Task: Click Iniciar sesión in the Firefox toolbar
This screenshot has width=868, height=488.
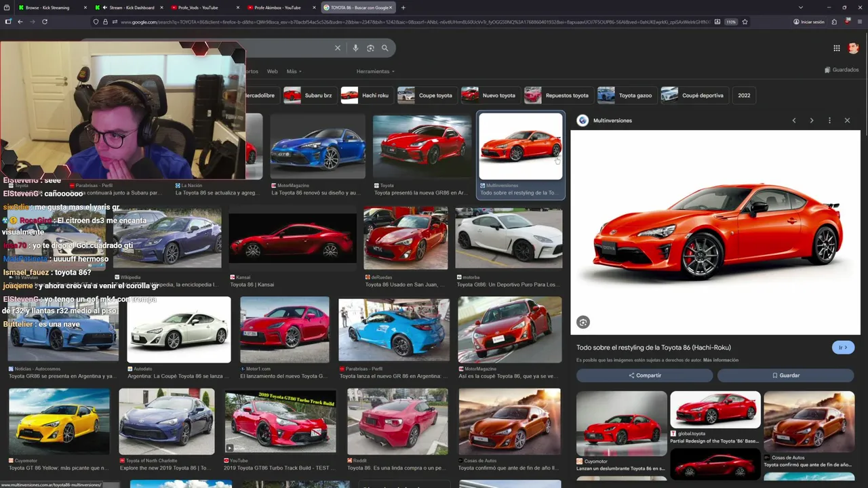Action: tap(809, 22)
